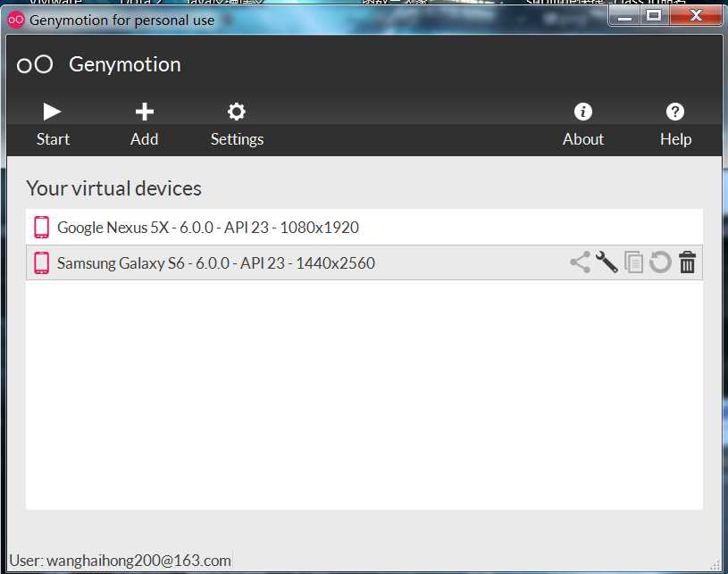Viewport: 728px width, 574px height.
Task: Start the selected virtual device
Action: pos(53,124)
